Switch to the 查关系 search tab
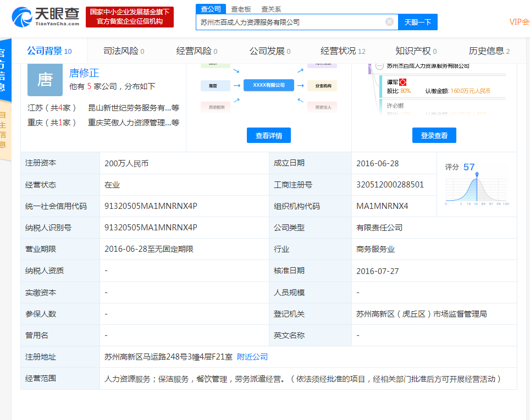 point(272,9)
